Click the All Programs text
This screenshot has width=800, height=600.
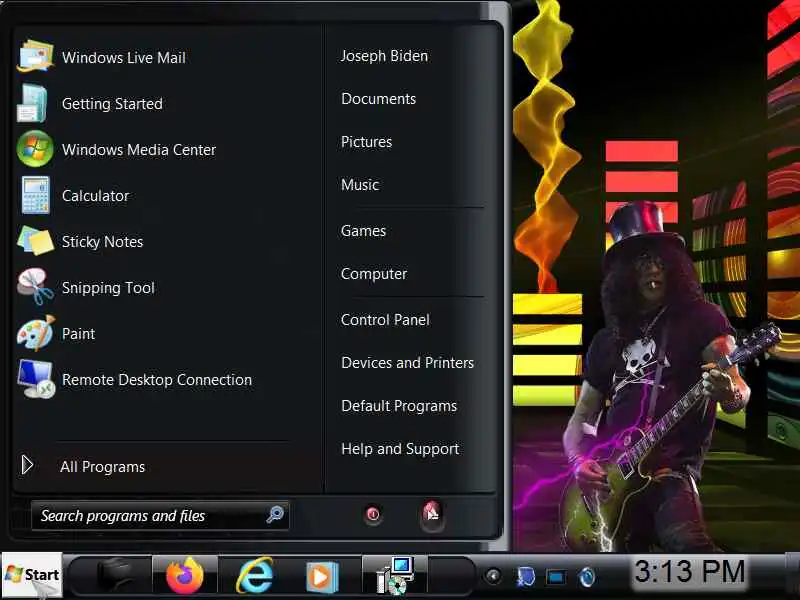[x=103, y=467]
